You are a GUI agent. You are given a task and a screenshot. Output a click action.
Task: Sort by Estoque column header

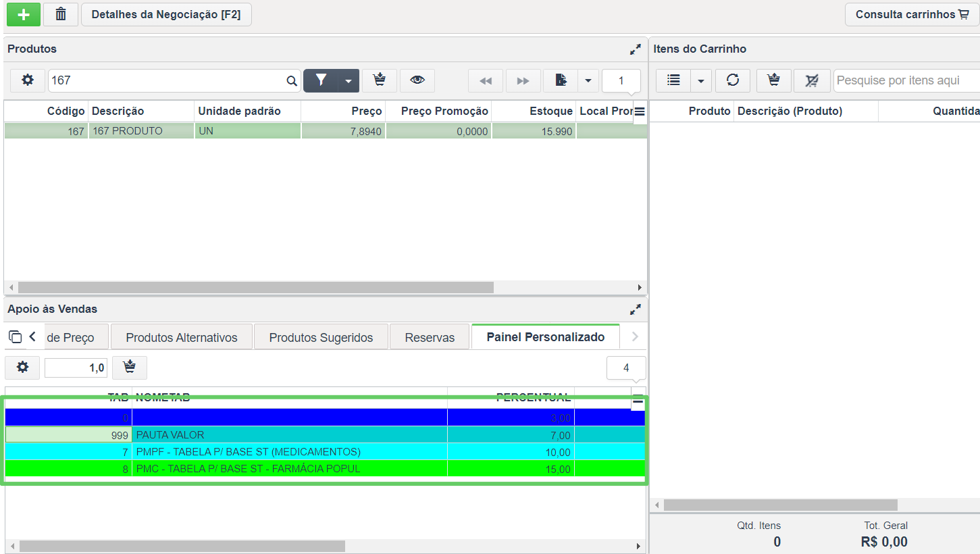coord(551,111)
